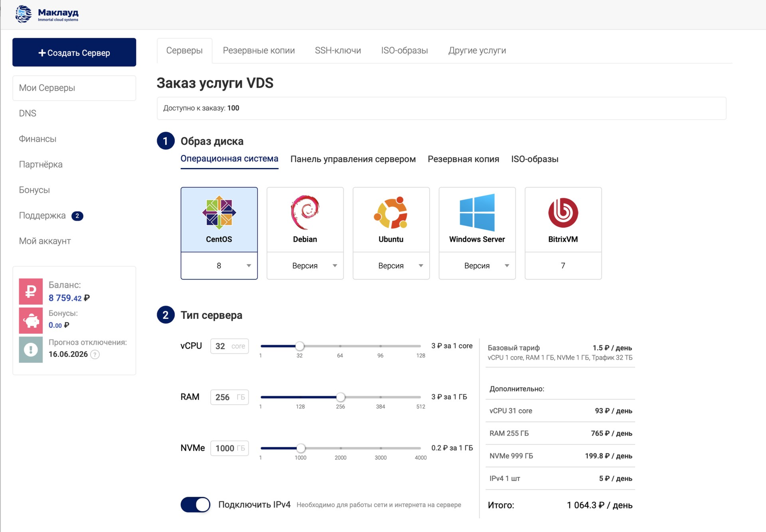766x532 pixels.
Task: Click the balance amount 8 759.42 ₽
Action: (69, 298)
